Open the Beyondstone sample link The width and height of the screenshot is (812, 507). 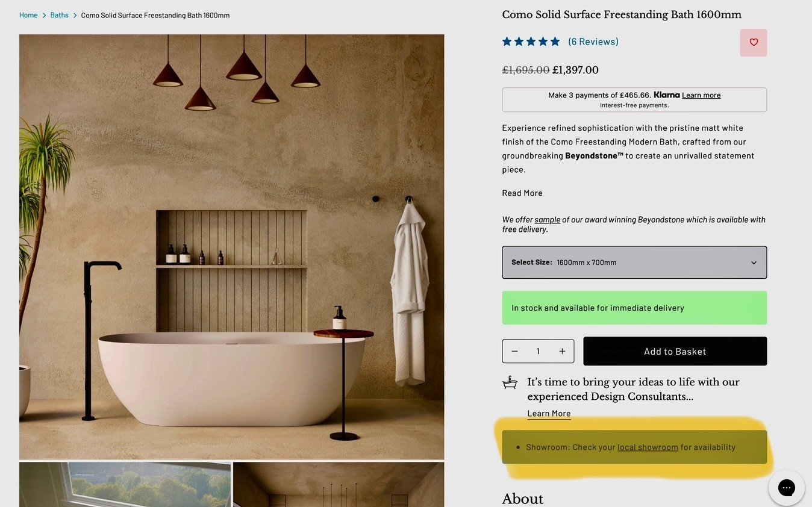click(548, 220)
